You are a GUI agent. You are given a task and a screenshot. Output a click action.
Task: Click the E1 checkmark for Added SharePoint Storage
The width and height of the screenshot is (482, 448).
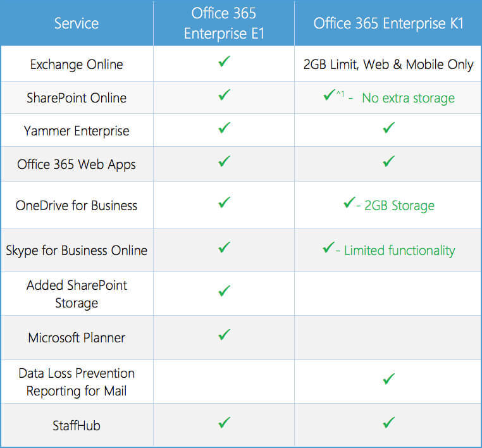(224, 292)
